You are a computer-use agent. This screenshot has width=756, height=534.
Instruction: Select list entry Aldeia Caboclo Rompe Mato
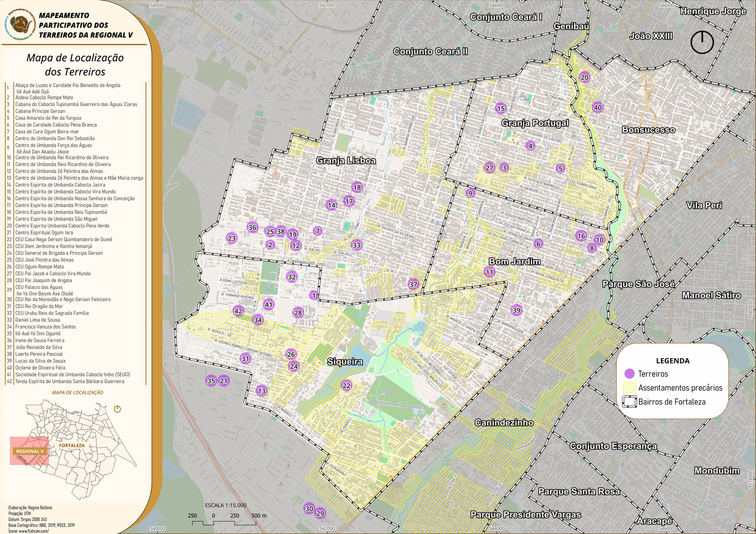click(44, 98)
